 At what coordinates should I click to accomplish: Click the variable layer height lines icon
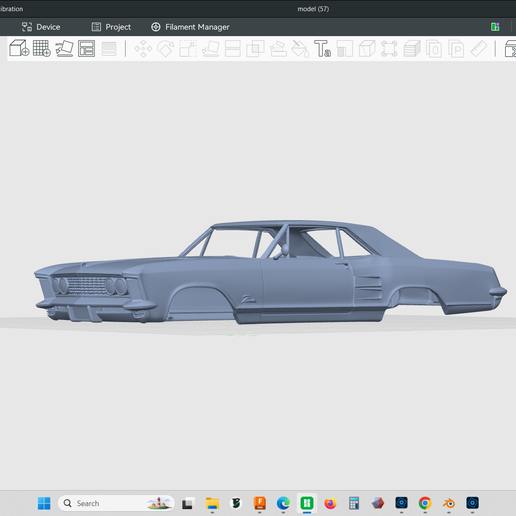(x=109, y=49)
